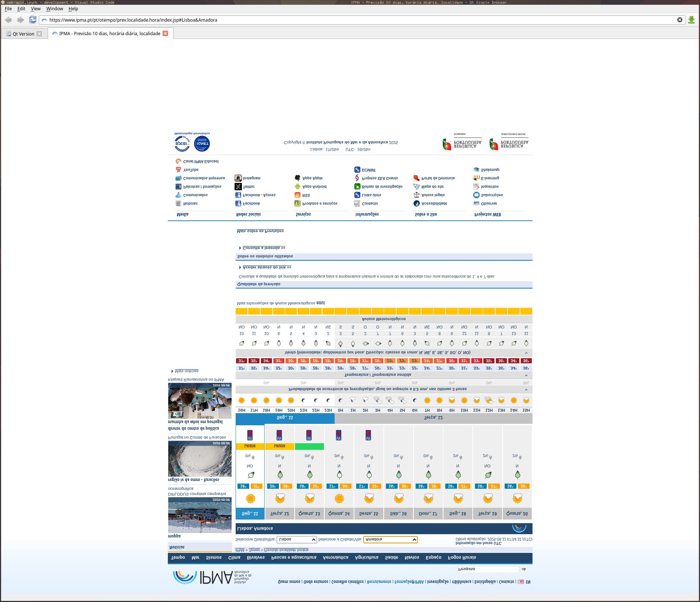Click the RSS feed icon
700x602 pixels.
[x=297, y=195]
